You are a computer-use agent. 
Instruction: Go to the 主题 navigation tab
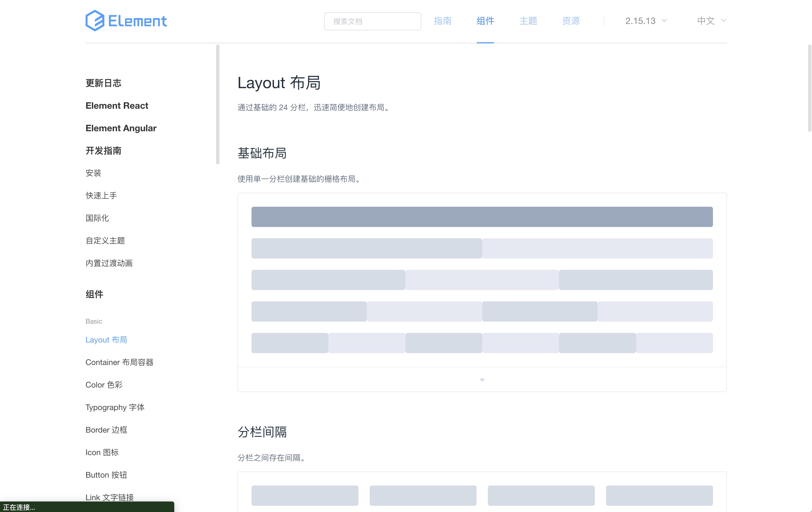(x=528, y=21)
